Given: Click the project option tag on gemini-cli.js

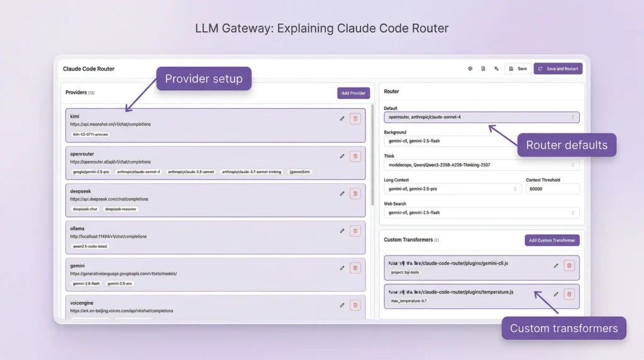Looking at the screenshot, I should click(x=405, y=273).
